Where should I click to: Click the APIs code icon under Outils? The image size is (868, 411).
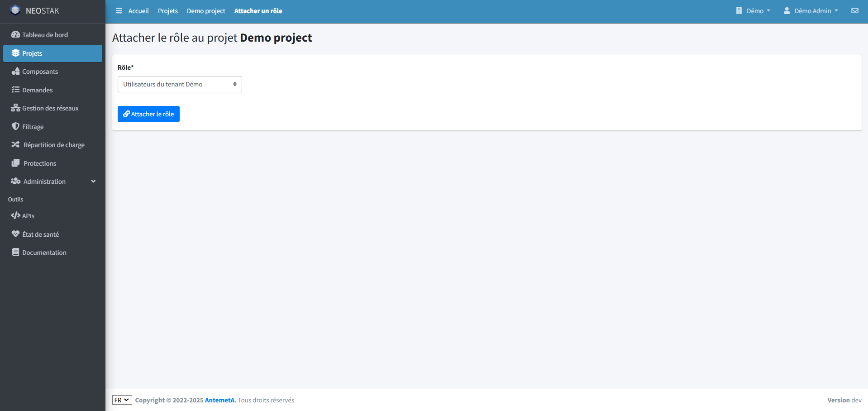pyautogui.click(x=15, y=215)
